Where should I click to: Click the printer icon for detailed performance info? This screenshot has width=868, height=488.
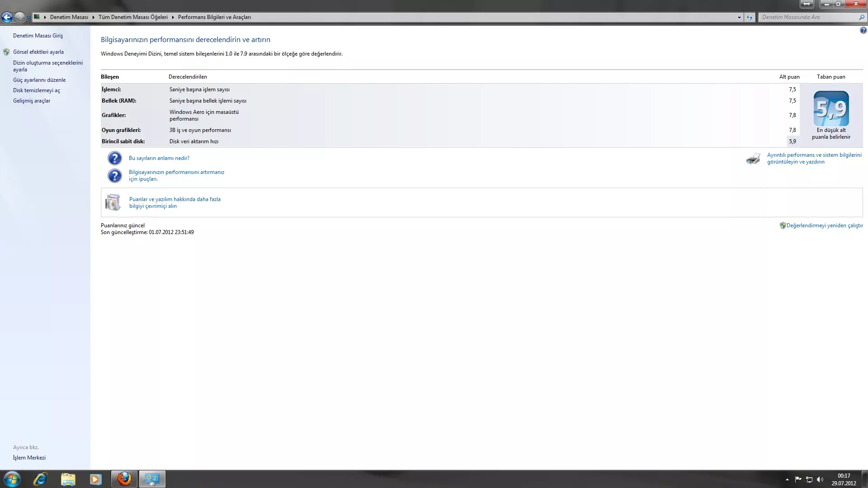coord(753,159)
